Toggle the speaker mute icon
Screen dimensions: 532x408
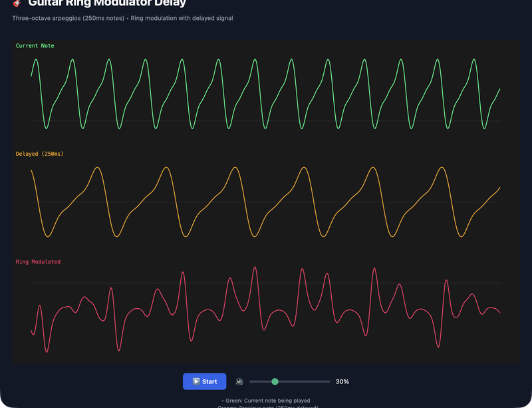239,381
